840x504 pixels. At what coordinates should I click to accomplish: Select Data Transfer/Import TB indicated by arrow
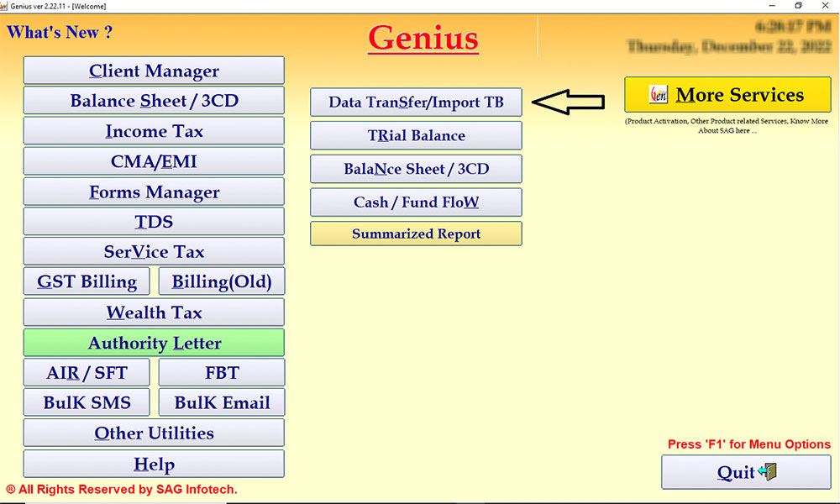click(416, 102)
